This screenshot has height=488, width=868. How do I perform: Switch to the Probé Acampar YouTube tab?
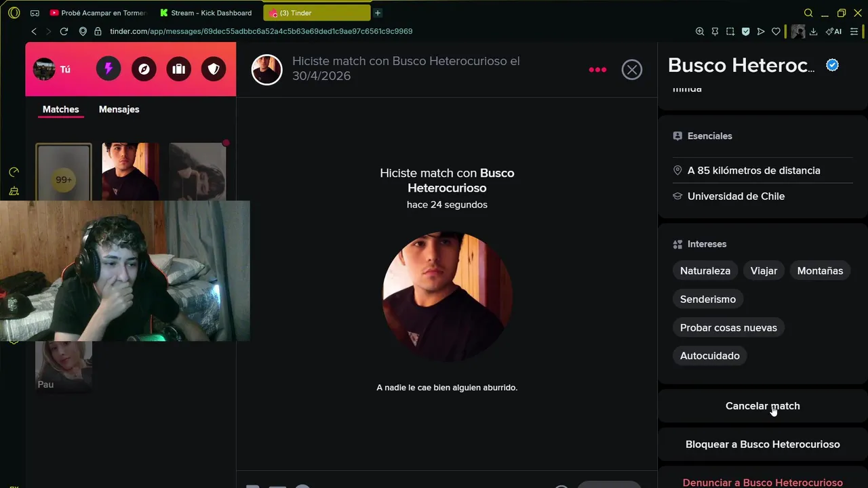coord(99,13)
